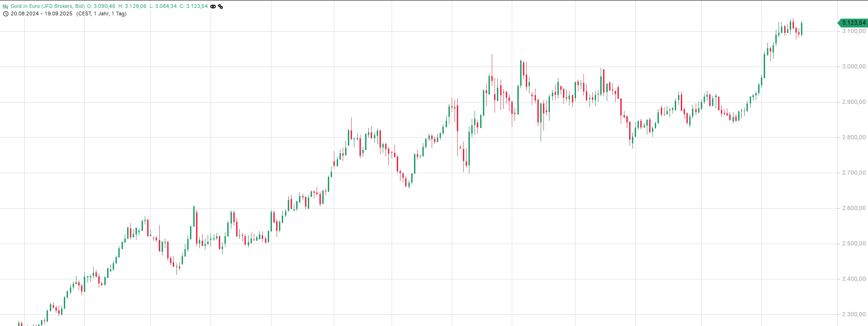Click the high price value H: 3.129,06
This screenshot has width=868, height=326.
tap(132, 7)
